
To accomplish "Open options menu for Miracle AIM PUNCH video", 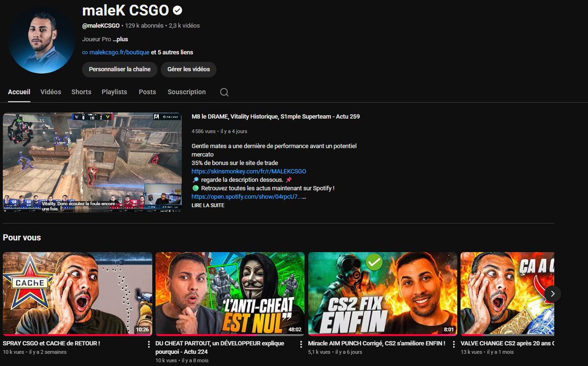I will click(x=454, y=344).
